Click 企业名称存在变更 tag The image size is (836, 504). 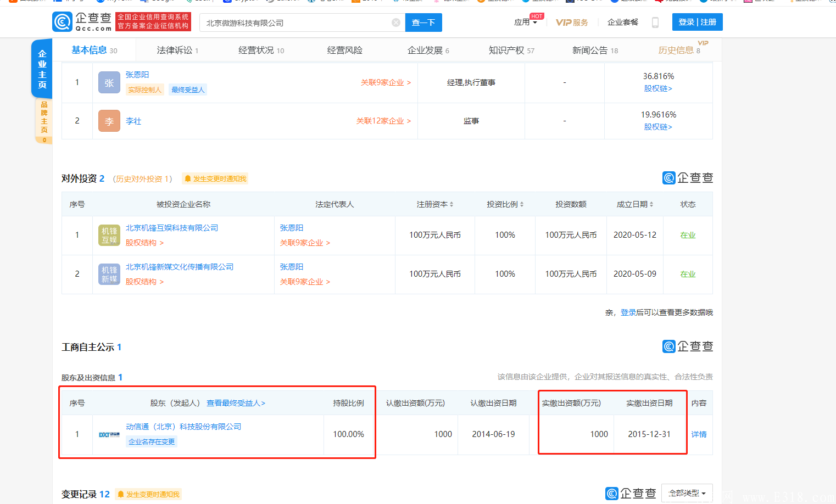click(x=152, y=442)
